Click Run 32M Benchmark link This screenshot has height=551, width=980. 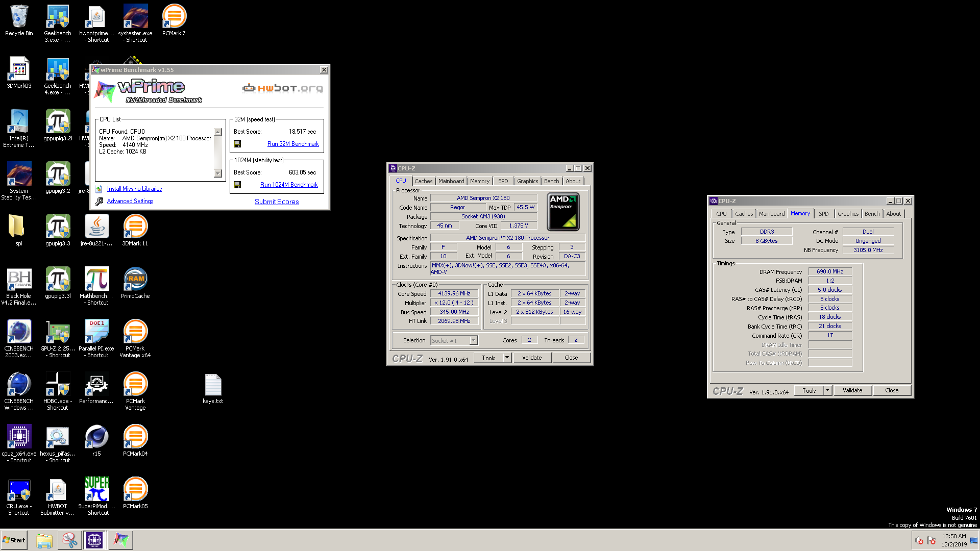click(293, 144)
